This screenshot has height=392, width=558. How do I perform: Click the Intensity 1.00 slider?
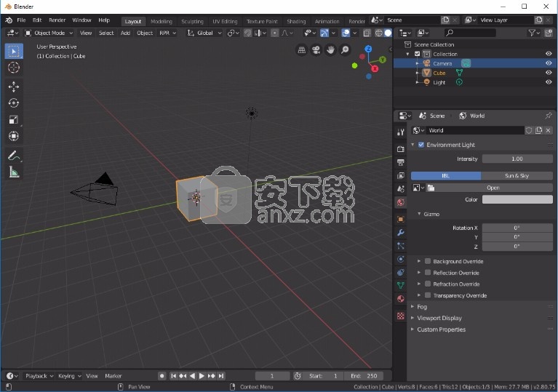(x=517, y=159)
